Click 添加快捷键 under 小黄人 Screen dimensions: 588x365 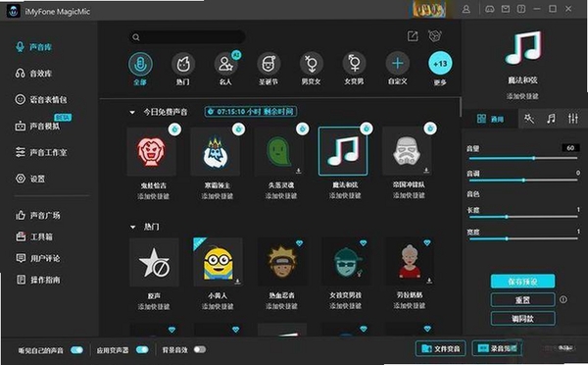218,306
